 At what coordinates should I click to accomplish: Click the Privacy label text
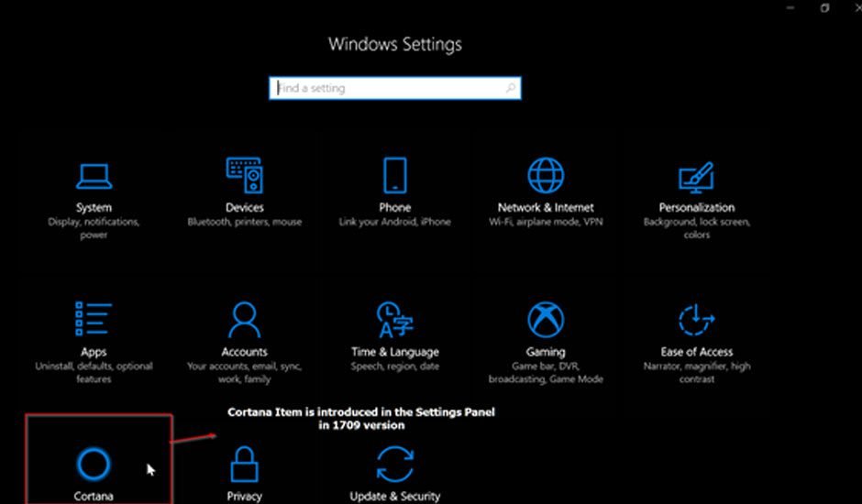(x=245, y=497)
